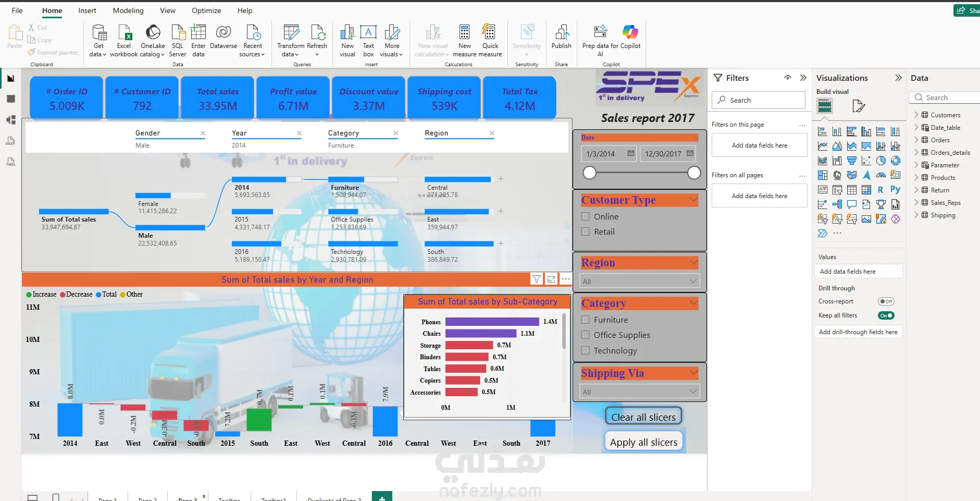The height and width of the screenshot is (501, 980).
Task: Switch to Table view in sidebar
Action: [11, 99]
